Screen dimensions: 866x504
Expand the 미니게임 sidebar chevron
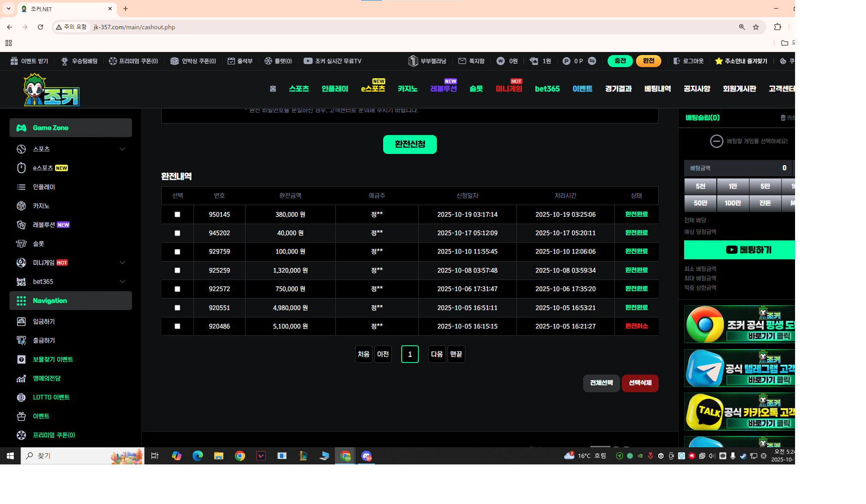[123, 263]
